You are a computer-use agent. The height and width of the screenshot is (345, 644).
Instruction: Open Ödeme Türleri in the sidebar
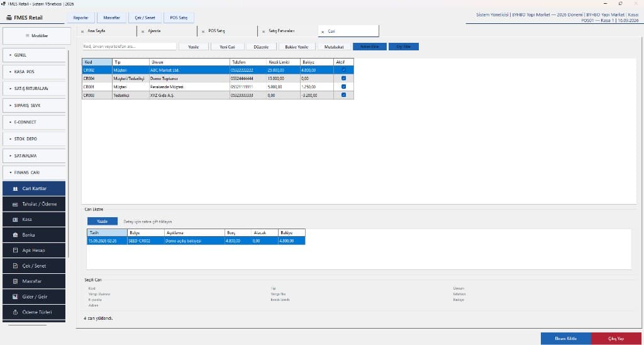pos(34,312)
